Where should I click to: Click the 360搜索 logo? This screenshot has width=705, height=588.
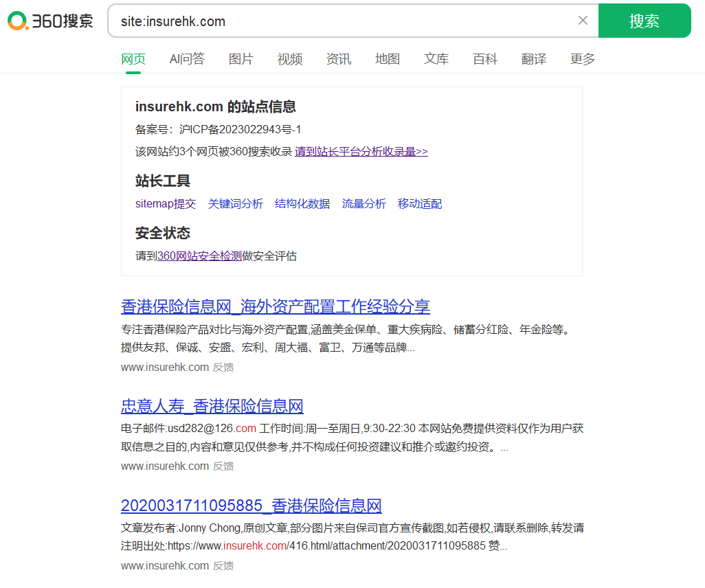point(49,21)
